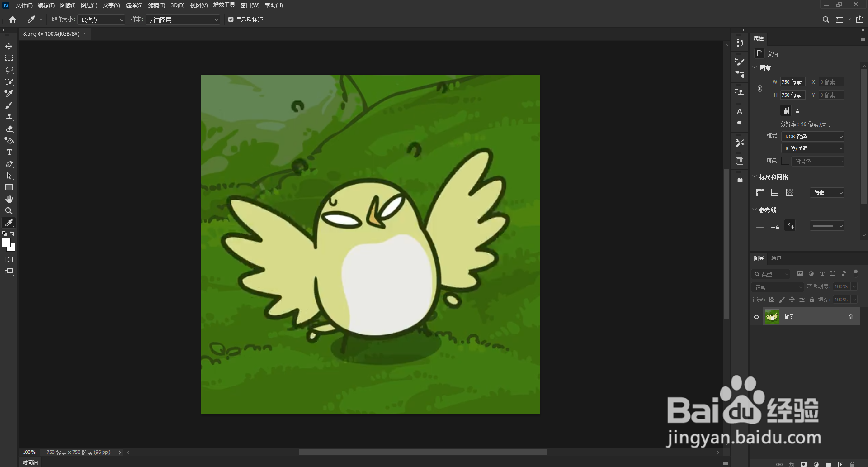Select the Lasso tool
The image size is (868, 467).
[x=9, y=70]
